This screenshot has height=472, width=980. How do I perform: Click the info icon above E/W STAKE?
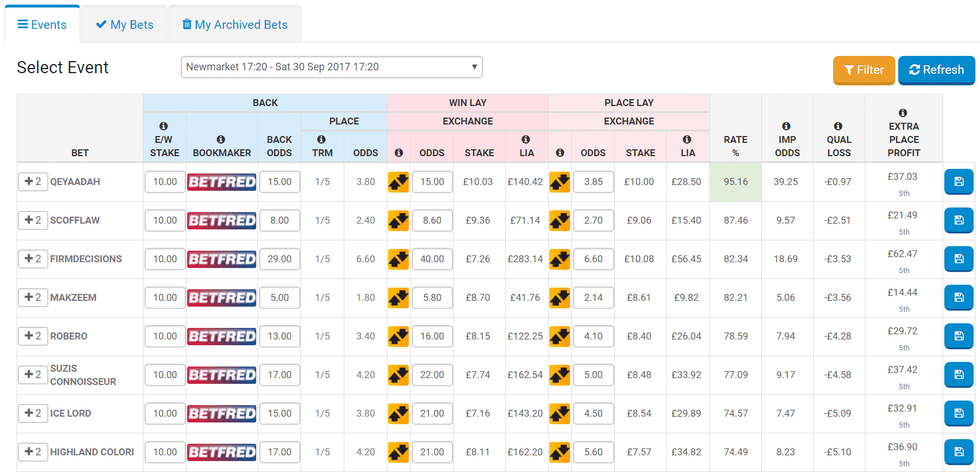pyautogui.click(x=164, y=126)
